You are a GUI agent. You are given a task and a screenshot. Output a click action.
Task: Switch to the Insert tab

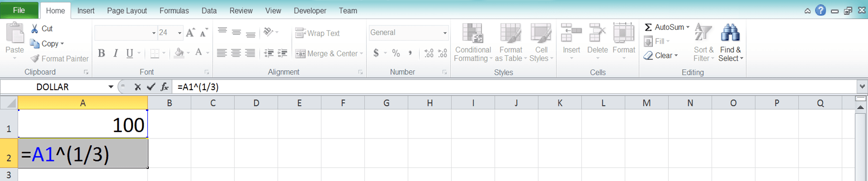point(86,10)
